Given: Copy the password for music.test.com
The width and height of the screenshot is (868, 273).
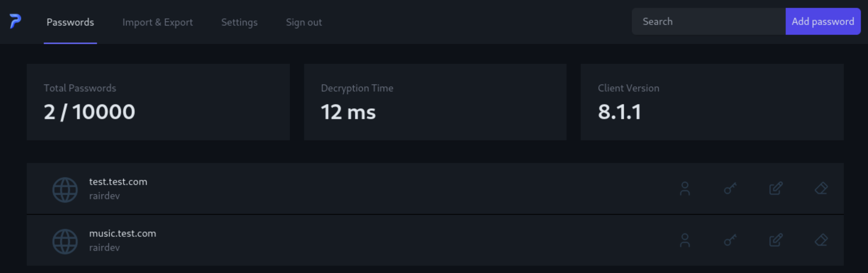Looking at the screenshot, I should tap(730, 241).
